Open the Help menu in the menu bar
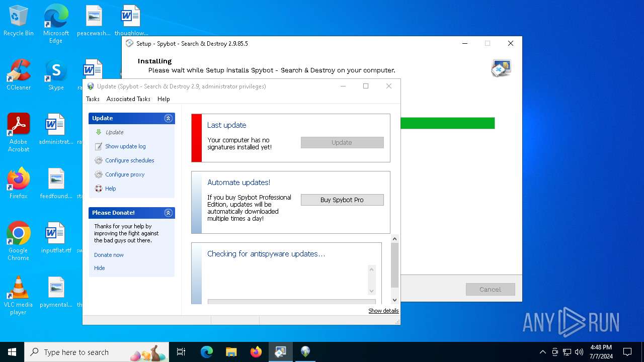This screenshot has width=644, height=362. click(x=164, y=99)
